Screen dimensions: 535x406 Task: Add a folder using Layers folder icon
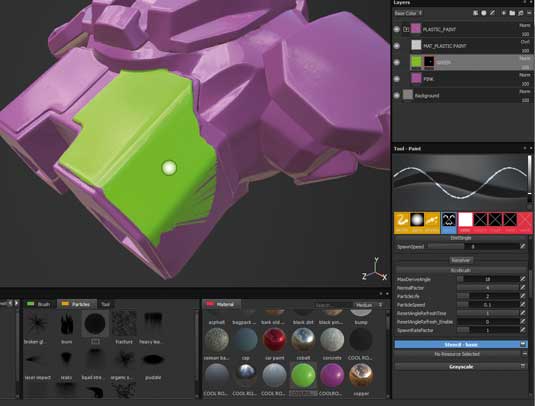(512, 13)
